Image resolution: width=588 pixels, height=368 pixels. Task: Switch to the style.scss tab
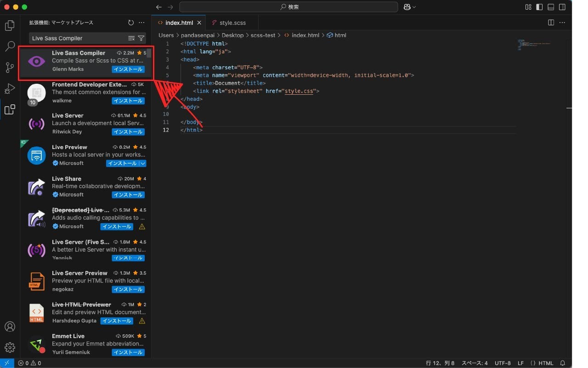pyautogui.click(x=232, y=23)
